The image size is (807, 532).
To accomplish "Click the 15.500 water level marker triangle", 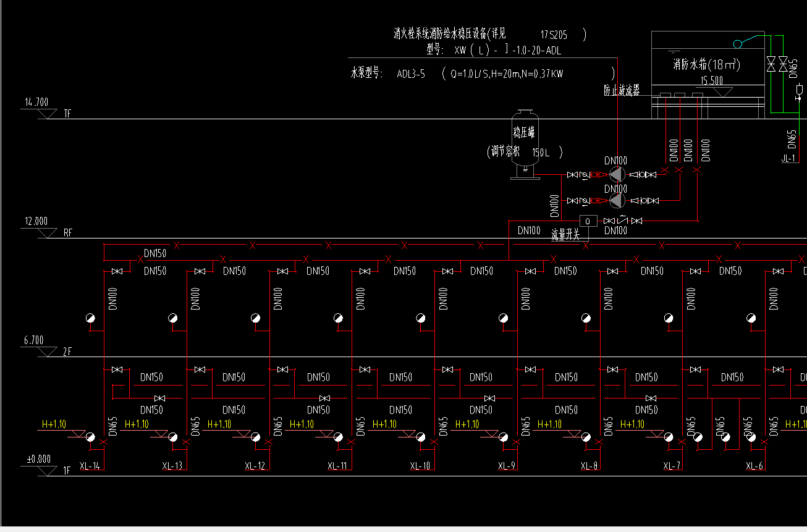I will click(x=722, y=91).
